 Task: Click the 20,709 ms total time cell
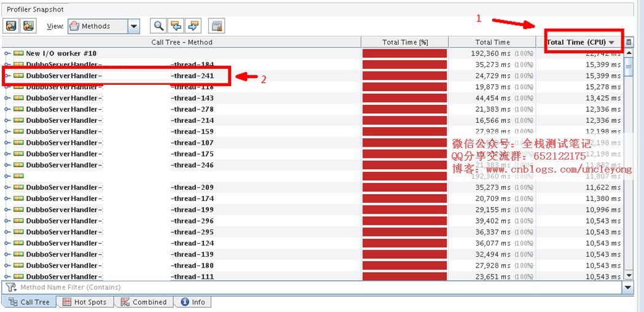point(493,198)
